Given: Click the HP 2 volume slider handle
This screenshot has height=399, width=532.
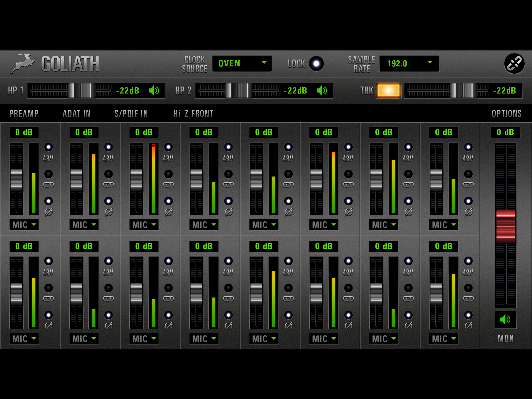Looking at the screenshot, I should point(238,90).
